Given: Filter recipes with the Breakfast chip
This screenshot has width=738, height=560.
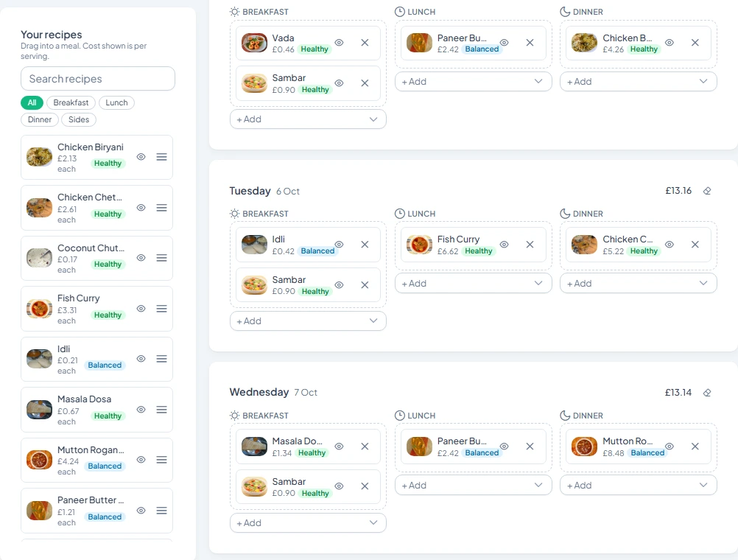Looking at the screenshot, I should [71, 102].
